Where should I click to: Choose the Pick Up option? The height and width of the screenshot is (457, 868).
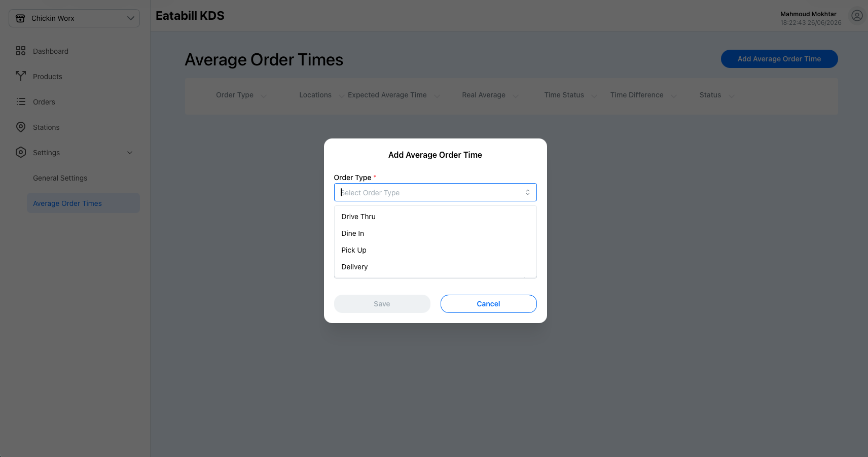[435, 250]
